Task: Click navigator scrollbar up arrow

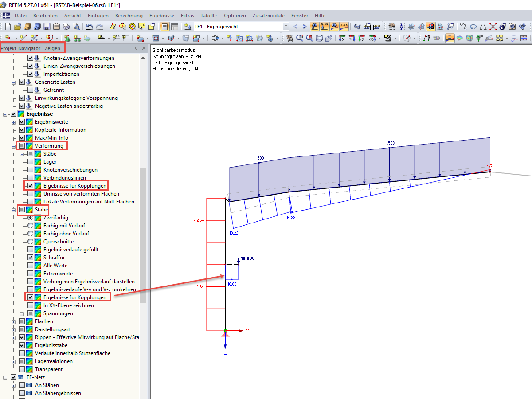Action: tap(143, 58)
